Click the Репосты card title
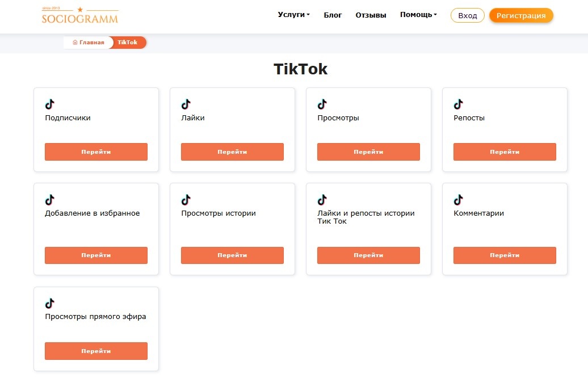 tap(469, 117)
